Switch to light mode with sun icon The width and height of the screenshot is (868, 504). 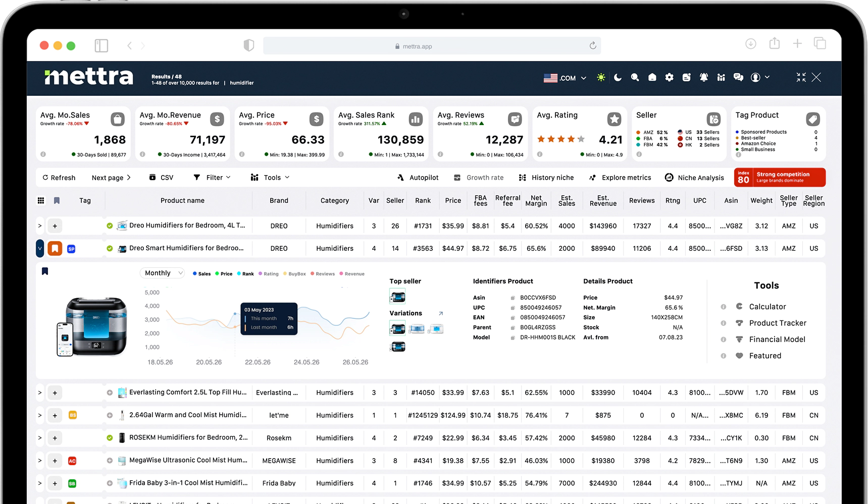601,77
